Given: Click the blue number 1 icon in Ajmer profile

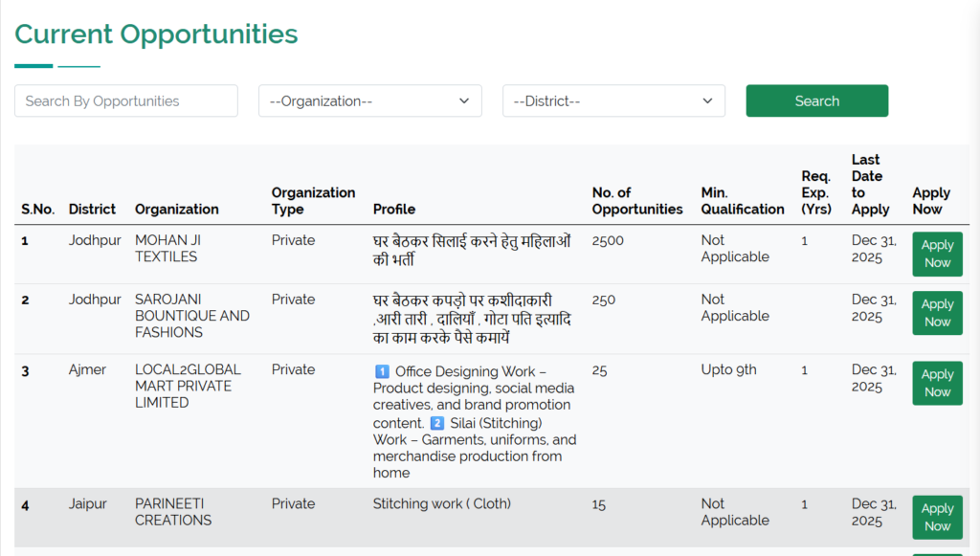Looking at the screenshot, I should (x=382, y=371).
